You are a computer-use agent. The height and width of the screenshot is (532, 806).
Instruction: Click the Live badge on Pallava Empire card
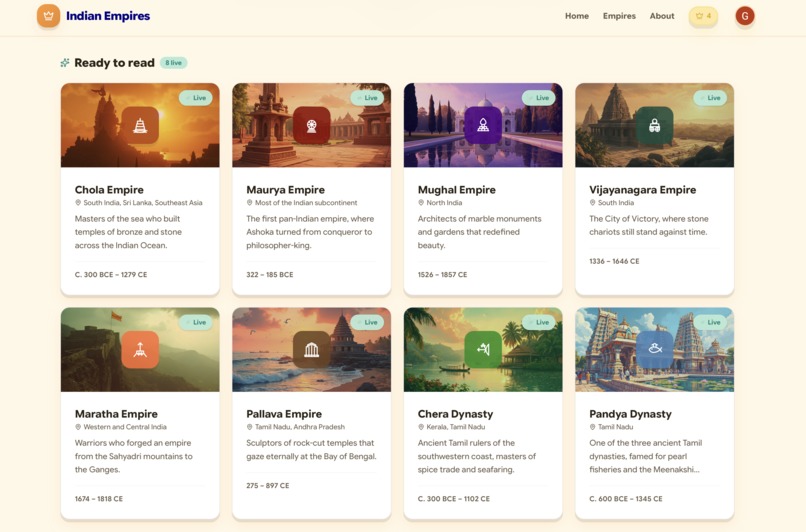tap(367, 322)
